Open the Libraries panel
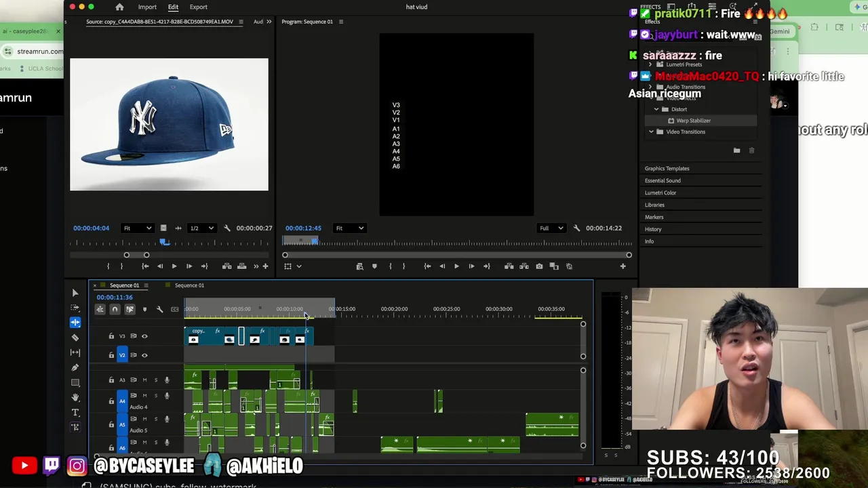The width and height of the screenshot is (868, 488). click(x=654, y=205)
